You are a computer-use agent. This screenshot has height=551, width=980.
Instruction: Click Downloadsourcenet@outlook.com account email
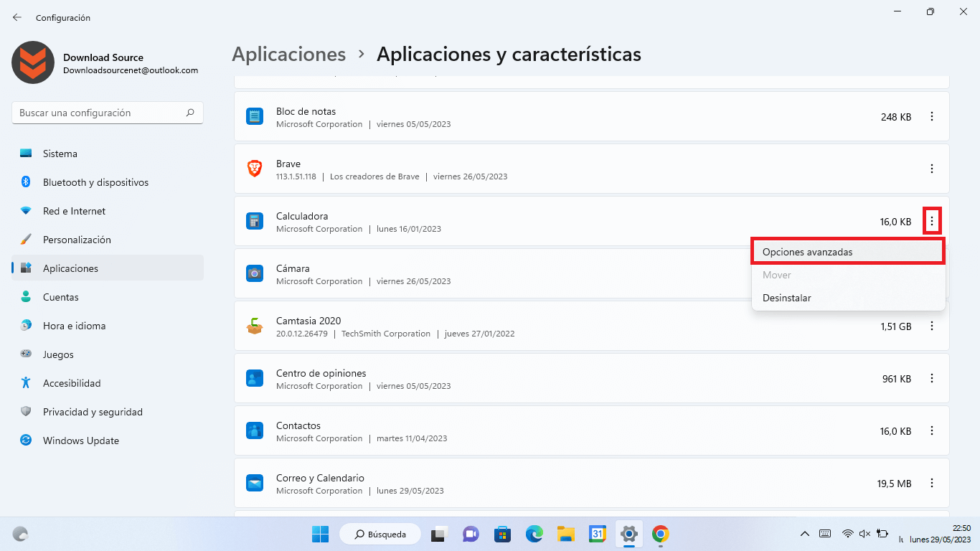tap(131, 70)
